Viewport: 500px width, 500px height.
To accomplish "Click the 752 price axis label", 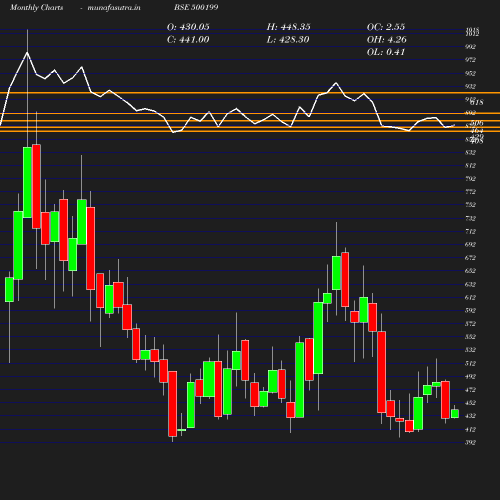I will pos(470,205).
